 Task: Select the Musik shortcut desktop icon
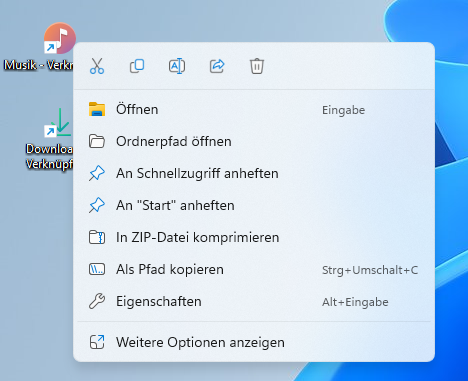coord(59,38)
